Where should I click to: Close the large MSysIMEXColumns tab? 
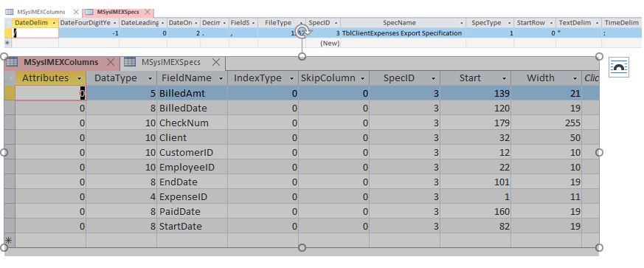[110, 62]
